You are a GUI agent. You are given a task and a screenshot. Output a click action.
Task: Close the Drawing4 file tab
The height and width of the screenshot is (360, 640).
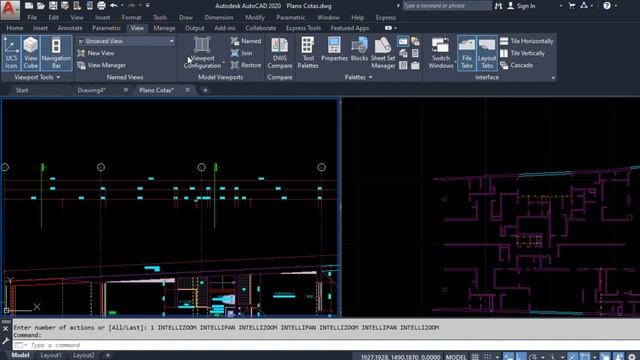[125, 90]
